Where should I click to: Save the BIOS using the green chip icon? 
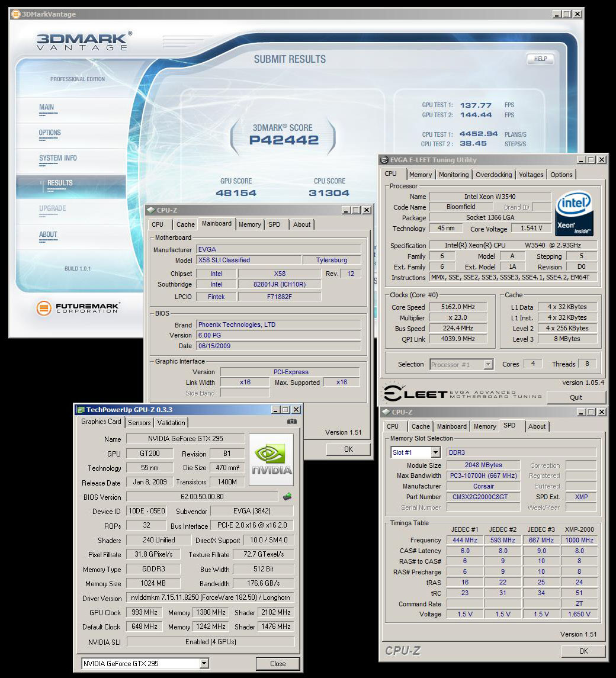(287, 496)
